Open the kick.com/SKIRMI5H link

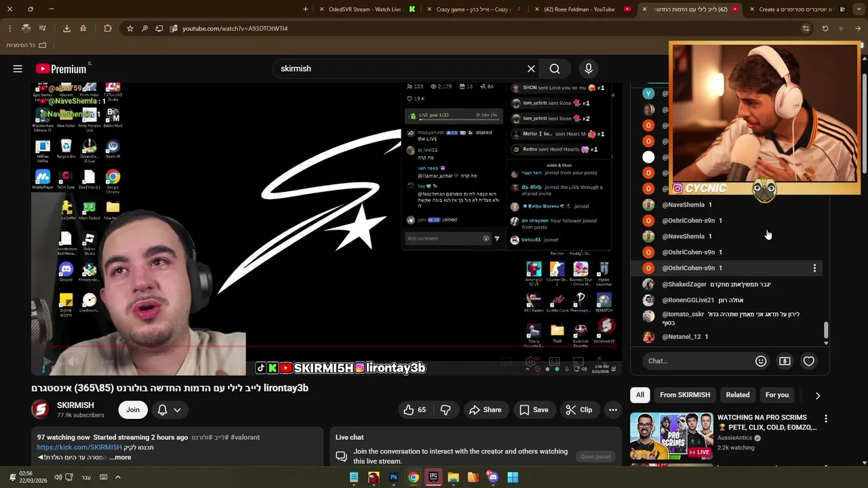(79, 447)
